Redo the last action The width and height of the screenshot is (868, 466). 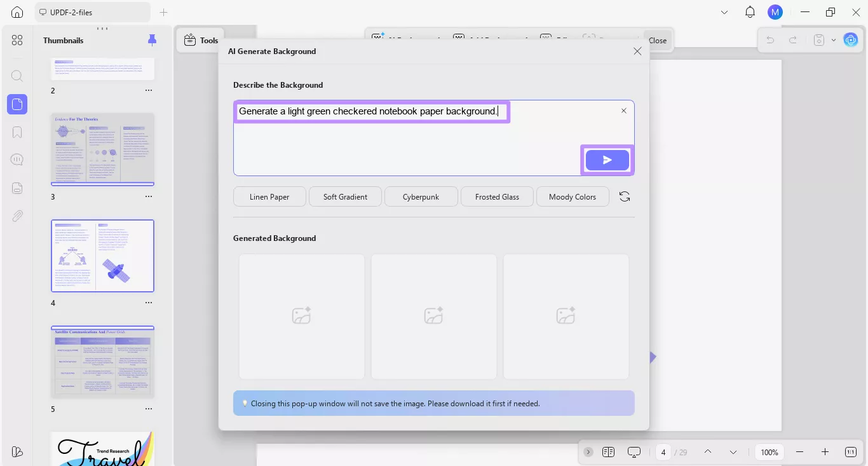click(793, 40)
